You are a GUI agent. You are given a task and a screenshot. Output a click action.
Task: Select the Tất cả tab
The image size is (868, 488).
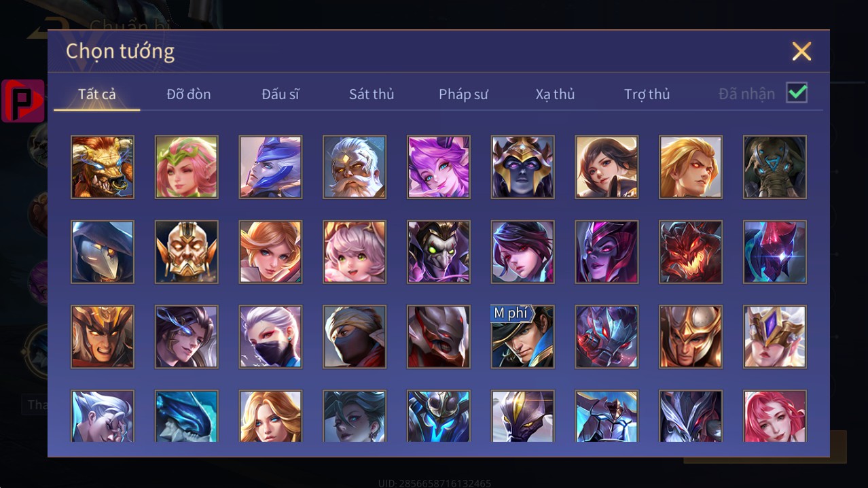point(97,94)
